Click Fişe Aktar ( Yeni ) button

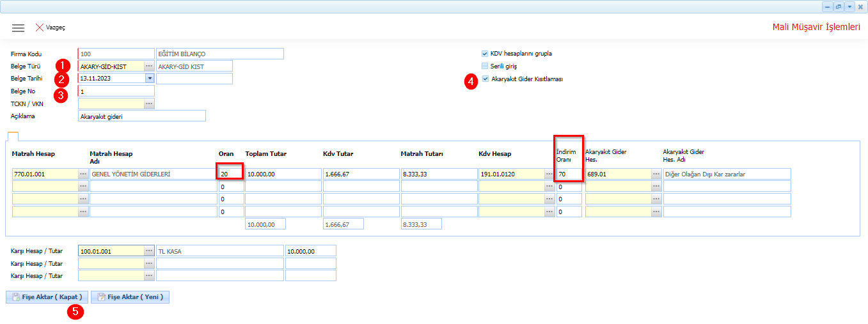point(130,297)
